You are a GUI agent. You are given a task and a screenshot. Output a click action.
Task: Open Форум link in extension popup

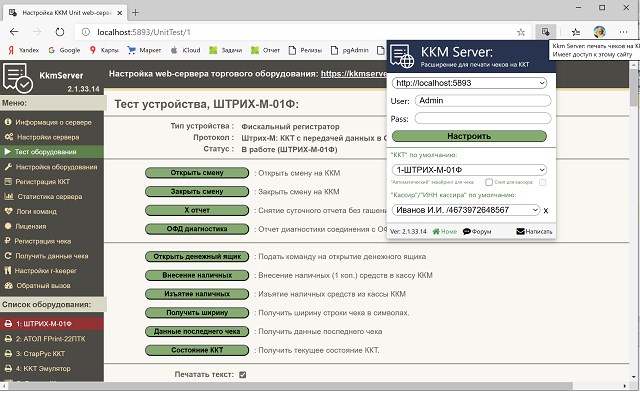point(477,231)
